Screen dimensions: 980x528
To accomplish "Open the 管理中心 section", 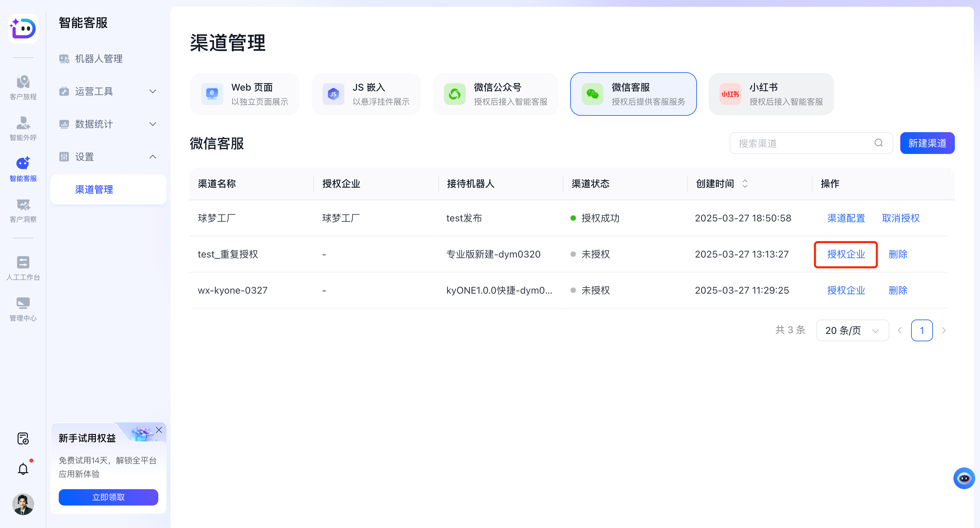I will tap(23, 309).
